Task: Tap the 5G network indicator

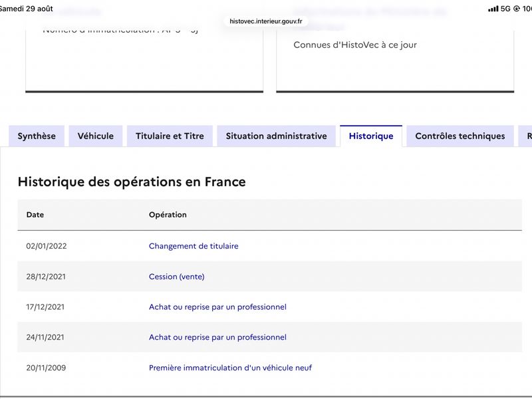Action: [x=505, y=9]
